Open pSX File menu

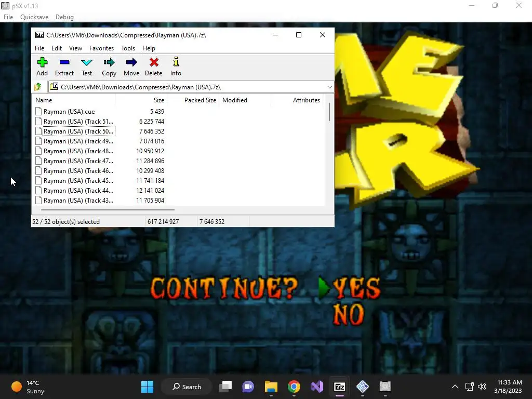[x=8, y=17]
